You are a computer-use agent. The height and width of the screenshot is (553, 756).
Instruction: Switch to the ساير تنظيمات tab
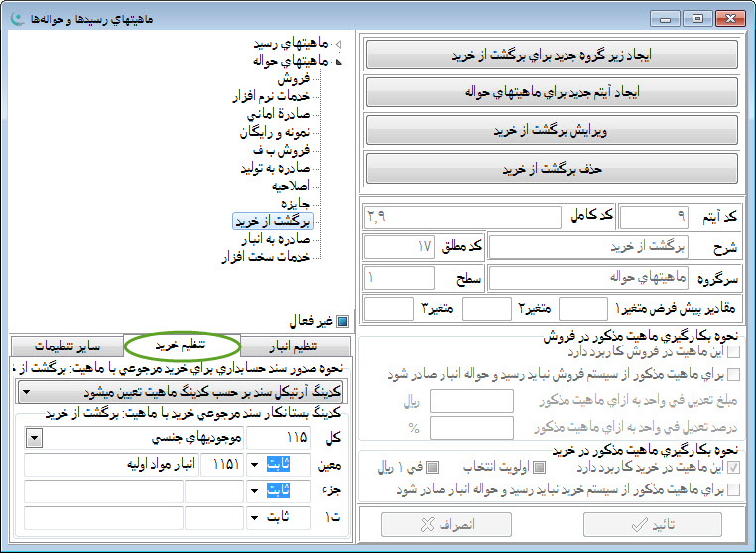click(x=67, y=346)
